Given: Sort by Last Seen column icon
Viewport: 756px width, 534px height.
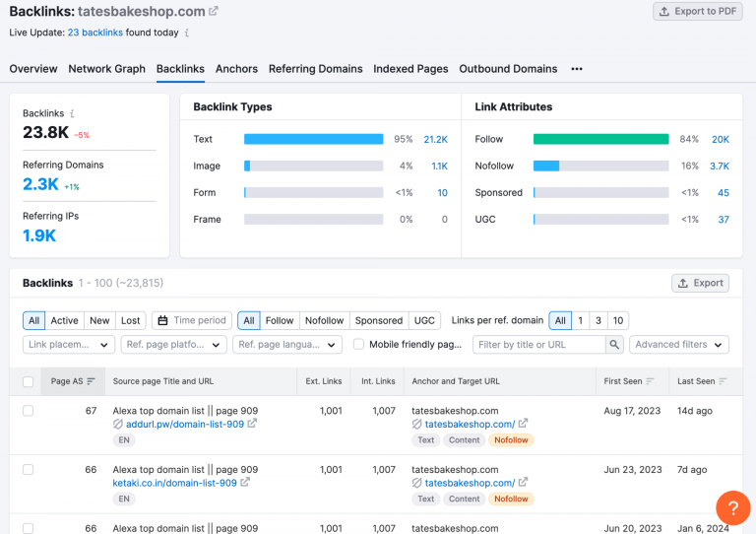Looking at the screenshot, I should (x=723, y=381).
